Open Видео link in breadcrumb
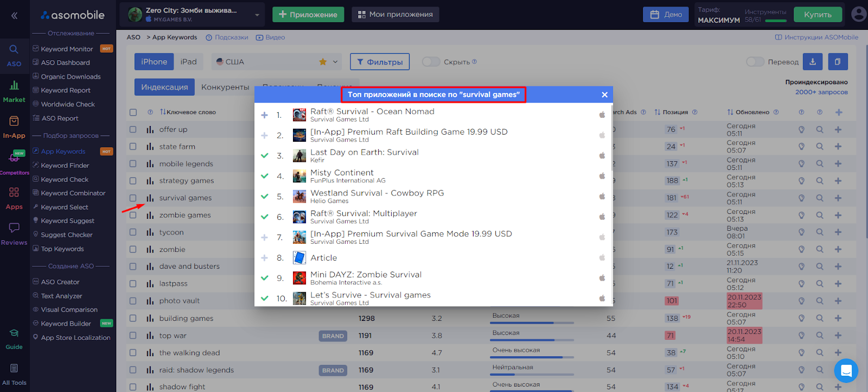This screenshot has height=392, width=868. [x=270, y=37]
